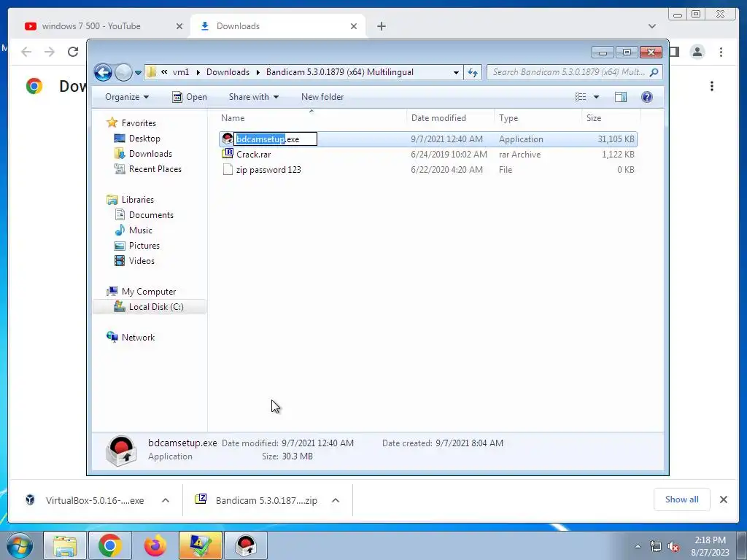Select Crack.rar archive file
Screen dimensions: 747x560
pyautogui.click(x=253, y=155)
